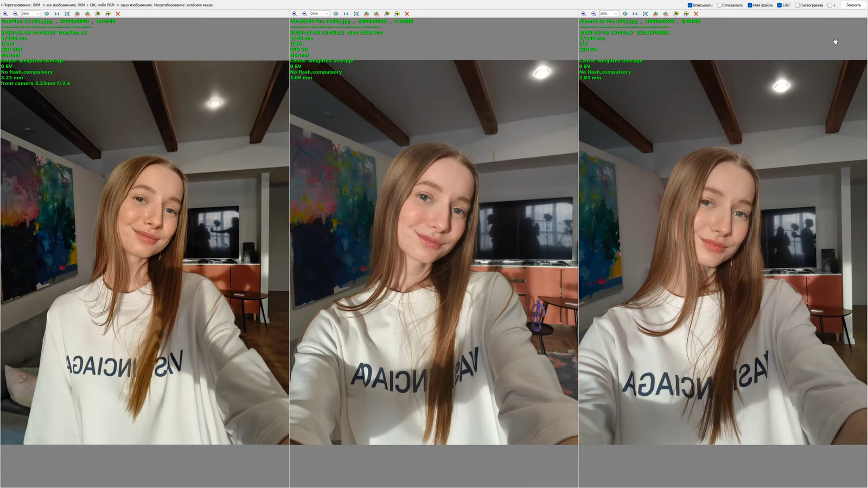Click the fit-frame icon in the Vivo X100 Pro toolbar

(x=356, y=14)
